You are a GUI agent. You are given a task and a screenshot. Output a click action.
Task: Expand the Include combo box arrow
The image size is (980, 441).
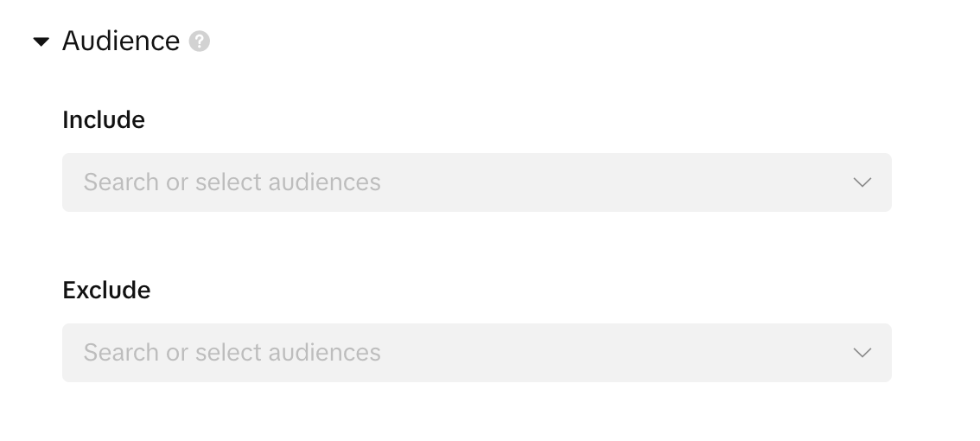[862, 182]
